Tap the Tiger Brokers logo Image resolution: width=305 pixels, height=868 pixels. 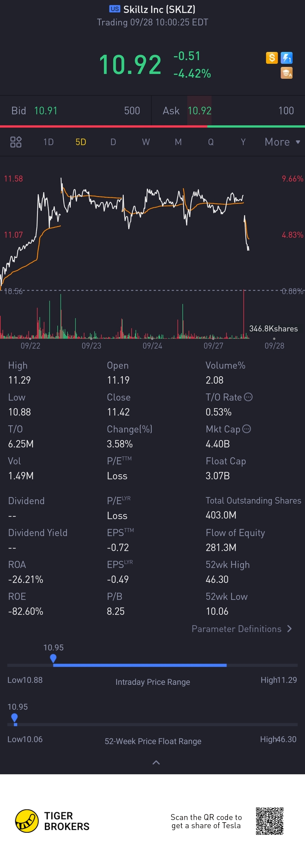click(x=53, y=821)
